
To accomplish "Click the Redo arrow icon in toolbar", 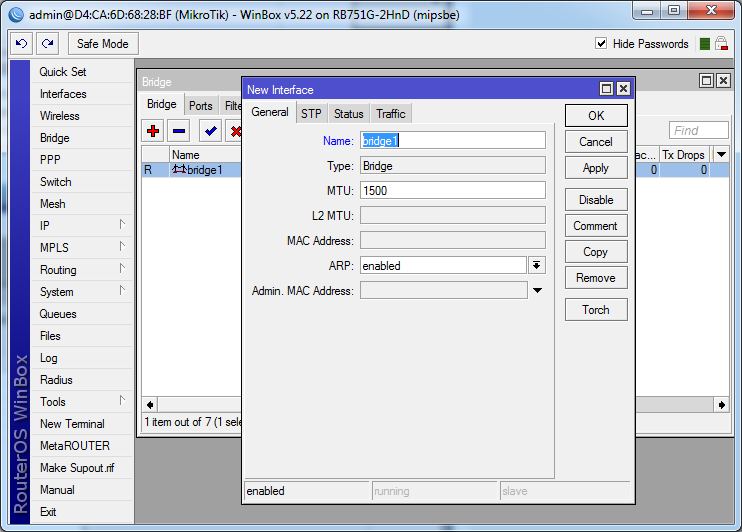I will tap(47, 44).
